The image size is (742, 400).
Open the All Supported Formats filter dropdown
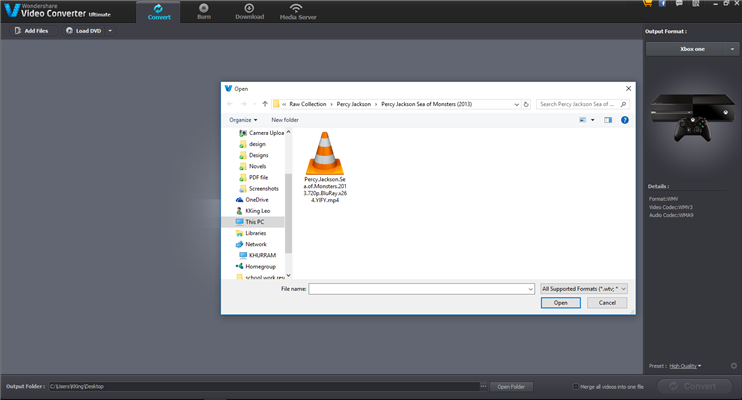[x=584, y=289]
